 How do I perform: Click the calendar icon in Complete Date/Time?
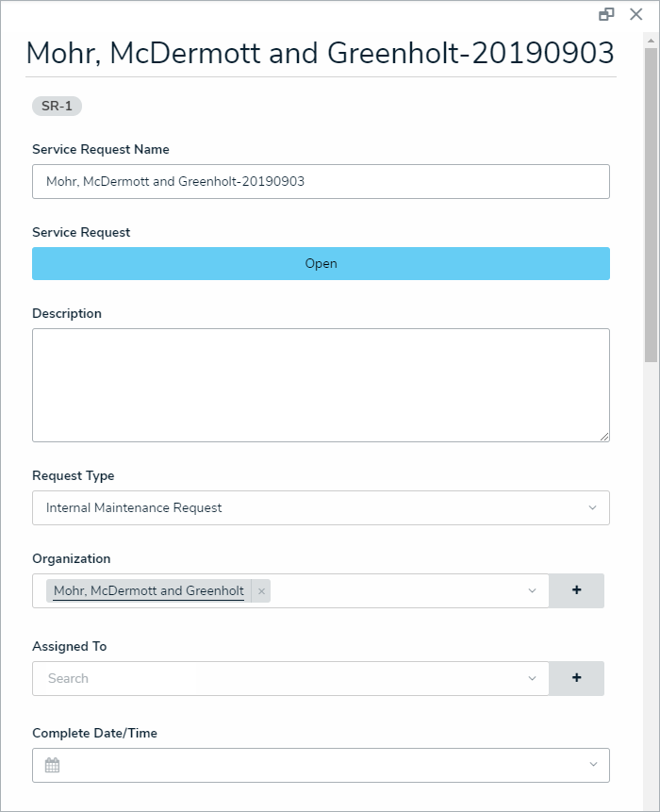point(53,765)
